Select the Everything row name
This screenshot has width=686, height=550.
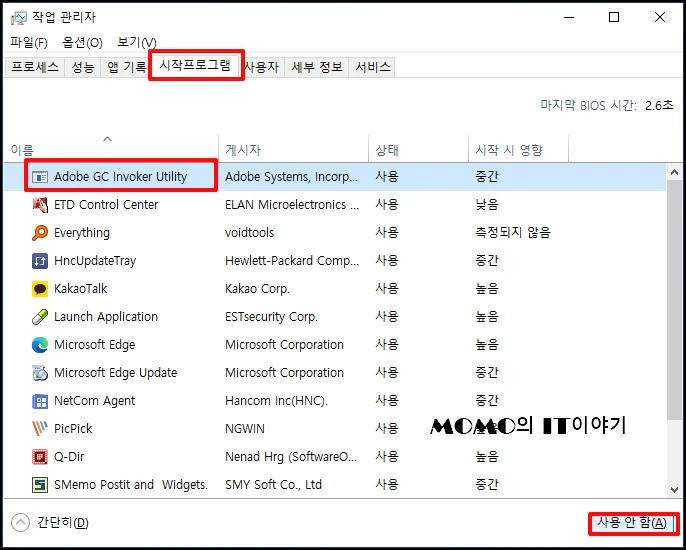(82, 233)
